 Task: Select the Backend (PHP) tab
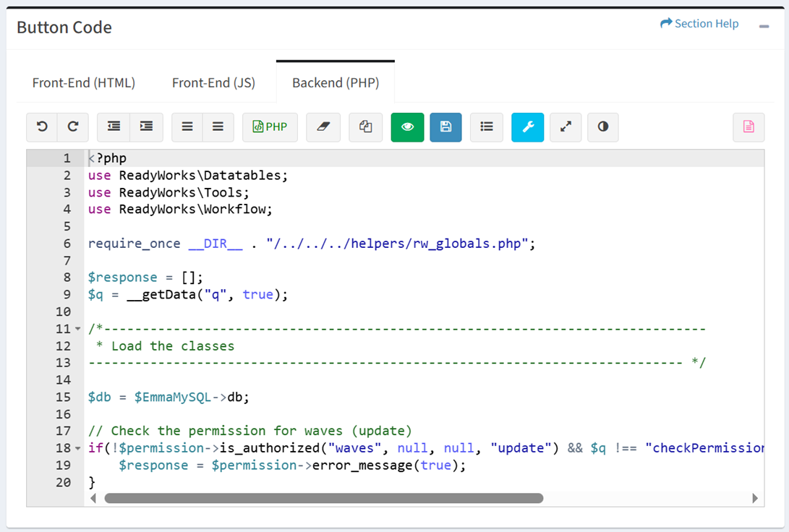pos(336,82)
